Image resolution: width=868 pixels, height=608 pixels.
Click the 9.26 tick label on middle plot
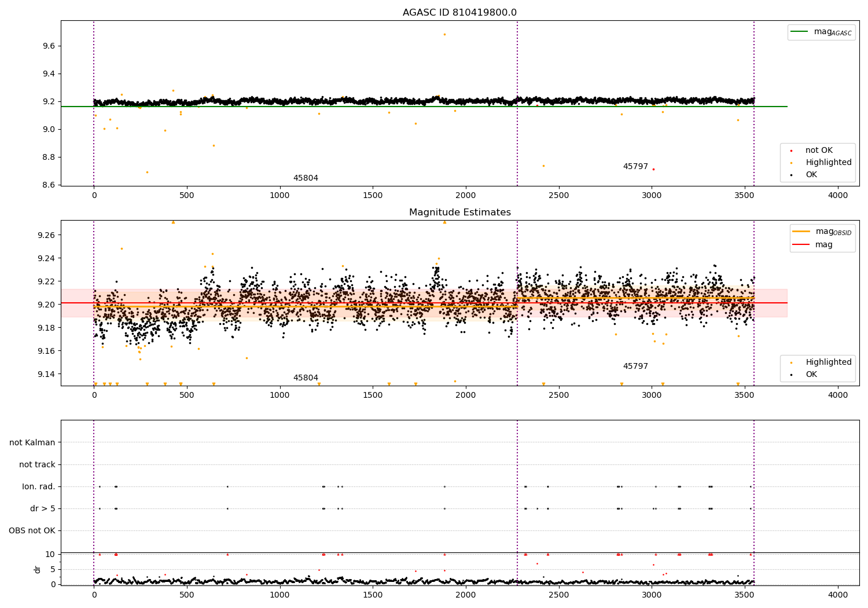[x=46, y=235]
